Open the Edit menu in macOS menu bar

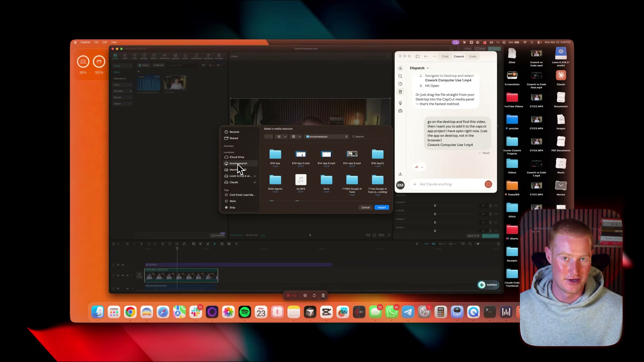tap(105, 42)
